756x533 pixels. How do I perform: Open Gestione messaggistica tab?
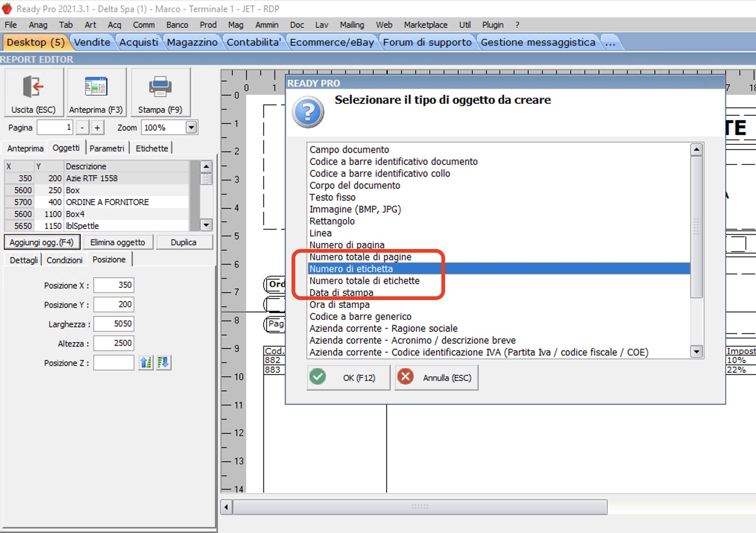pyautogui.click(x=538, y=42)
